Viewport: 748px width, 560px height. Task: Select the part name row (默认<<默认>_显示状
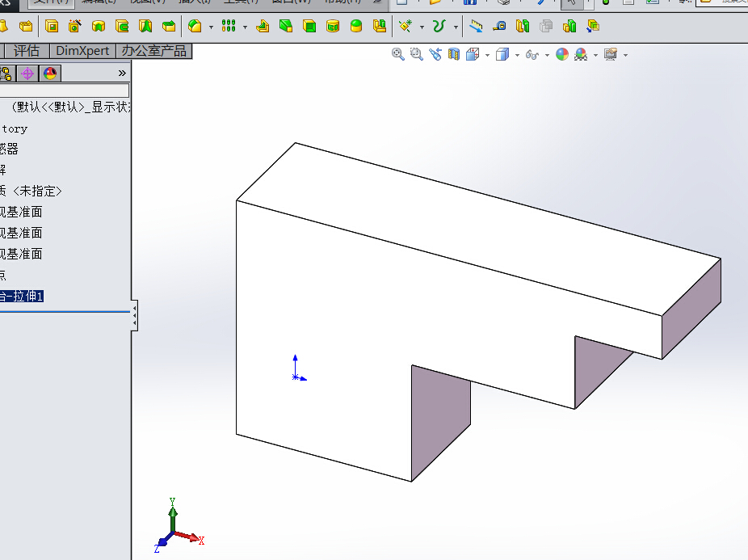69,107
